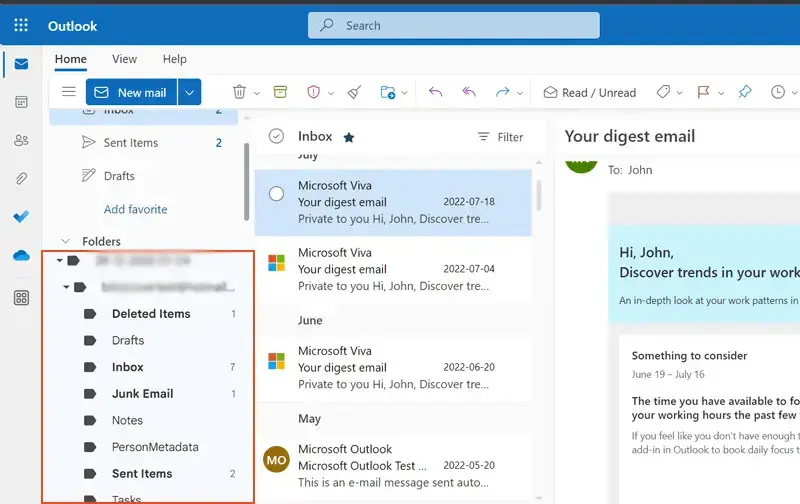This screenshot has height=504, width=800.
Task: Open the Forward options dropdown arrow
Action: [x=520, y=93]
